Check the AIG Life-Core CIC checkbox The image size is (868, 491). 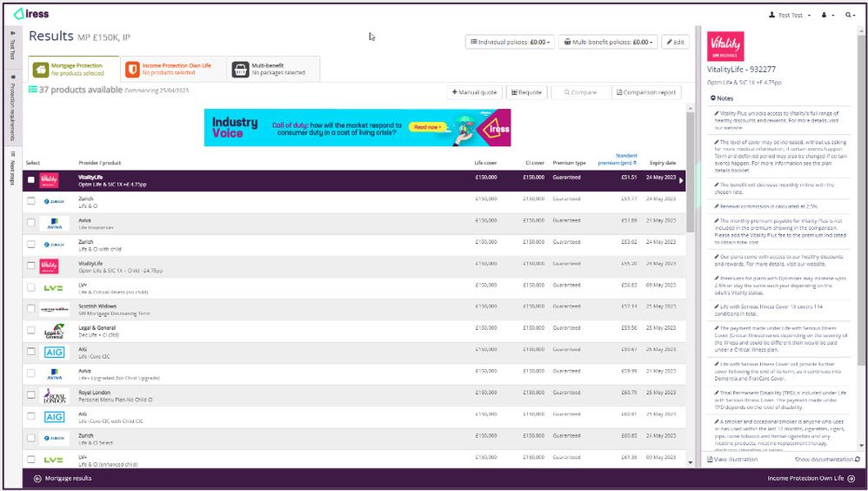31,352
